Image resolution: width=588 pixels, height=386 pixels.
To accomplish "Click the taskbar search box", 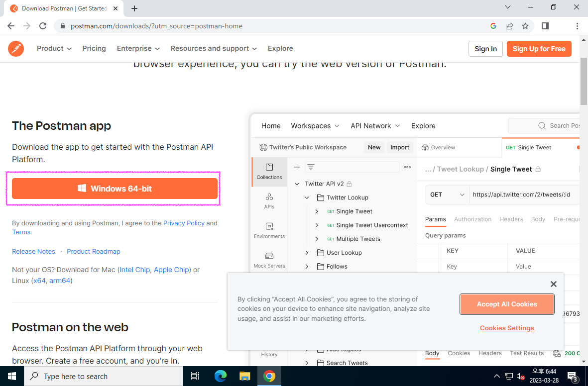I will (104, 376).
